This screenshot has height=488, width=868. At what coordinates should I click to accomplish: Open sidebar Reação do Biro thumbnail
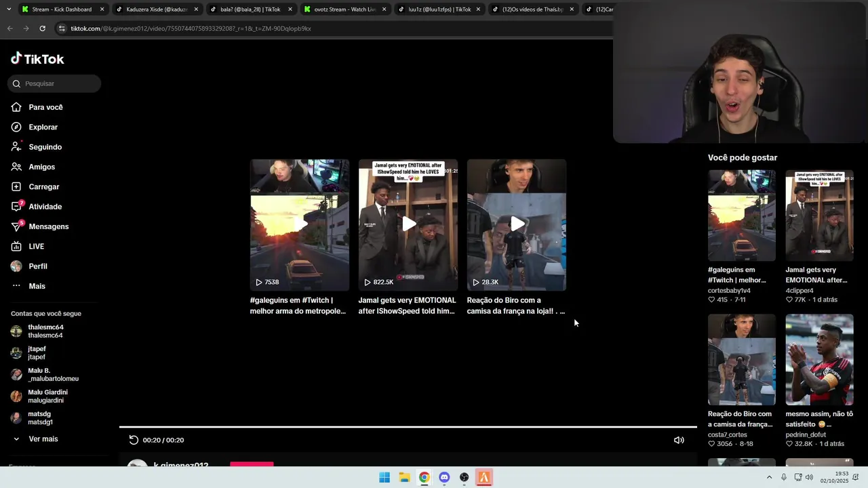point(741,360)
